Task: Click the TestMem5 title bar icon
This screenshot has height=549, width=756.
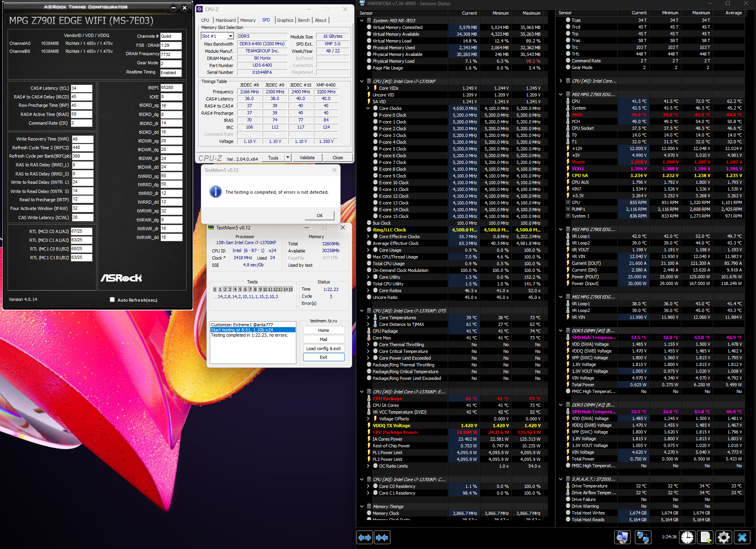Action: (x=211, y=227)
